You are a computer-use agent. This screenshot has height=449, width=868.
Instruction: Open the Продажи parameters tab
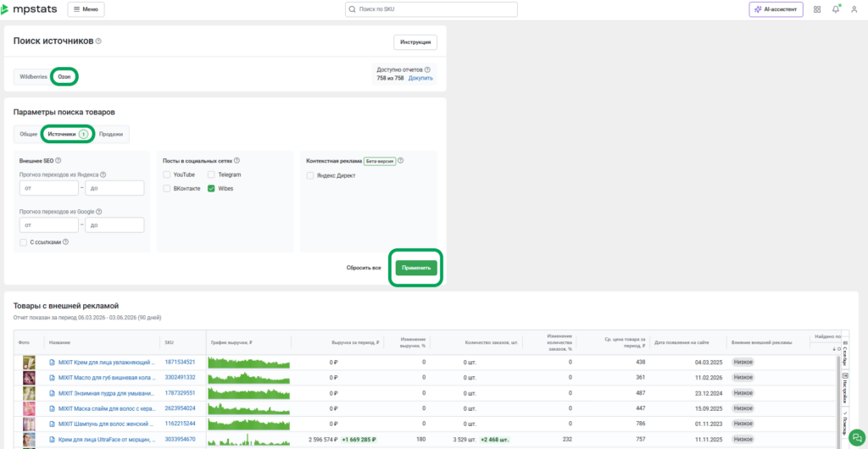coord(111,134)
